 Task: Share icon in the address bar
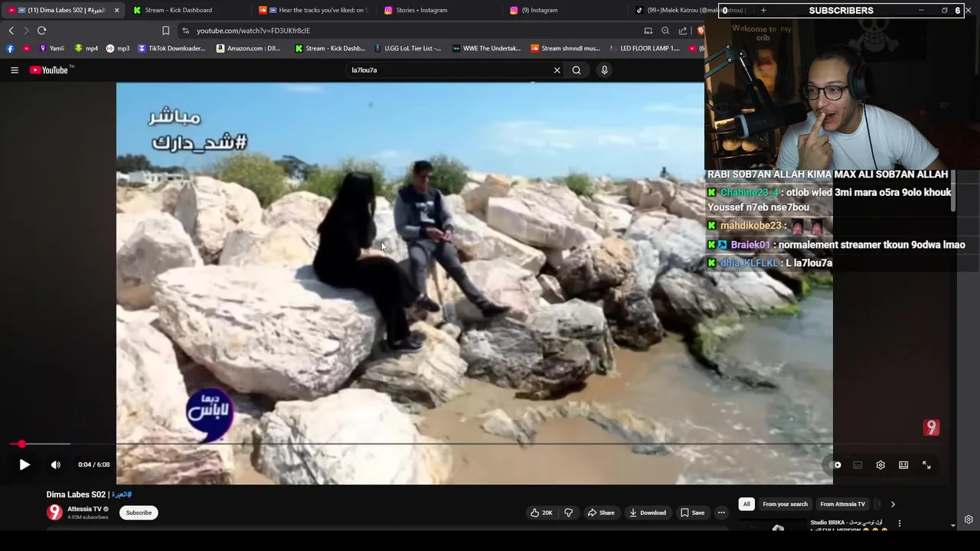coord(683,31)
